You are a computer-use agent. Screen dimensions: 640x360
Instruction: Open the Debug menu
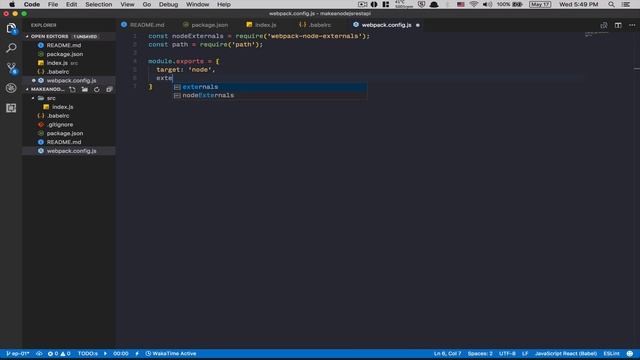pyautogui.click(x=168, y=4)
